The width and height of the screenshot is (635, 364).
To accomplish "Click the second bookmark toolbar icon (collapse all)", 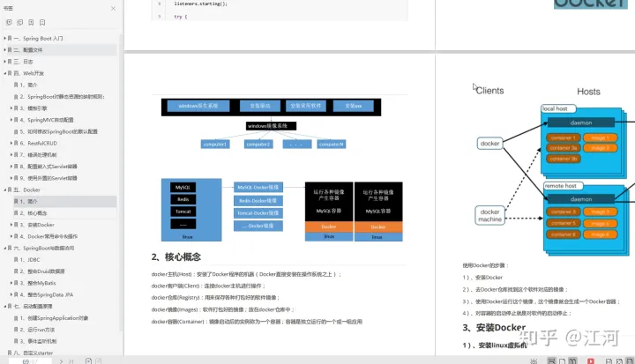I will click(19, 22).
